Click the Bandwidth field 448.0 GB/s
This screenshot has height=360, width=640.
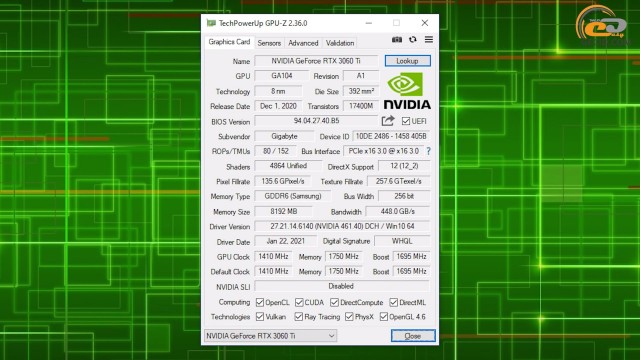pyautogui.click(x=398, y=211)
